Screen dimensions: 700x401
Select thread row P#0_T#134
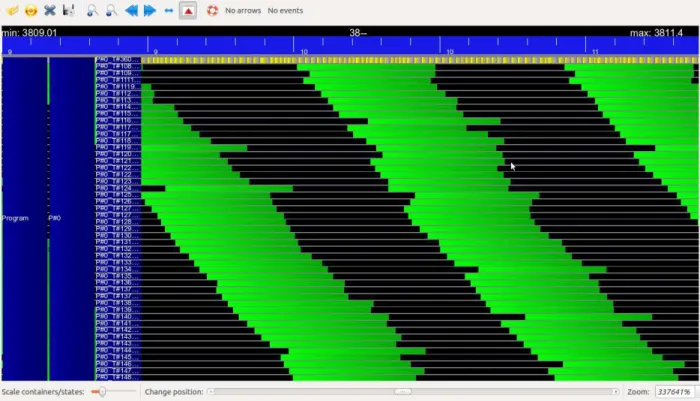click(x=117, y=269)
